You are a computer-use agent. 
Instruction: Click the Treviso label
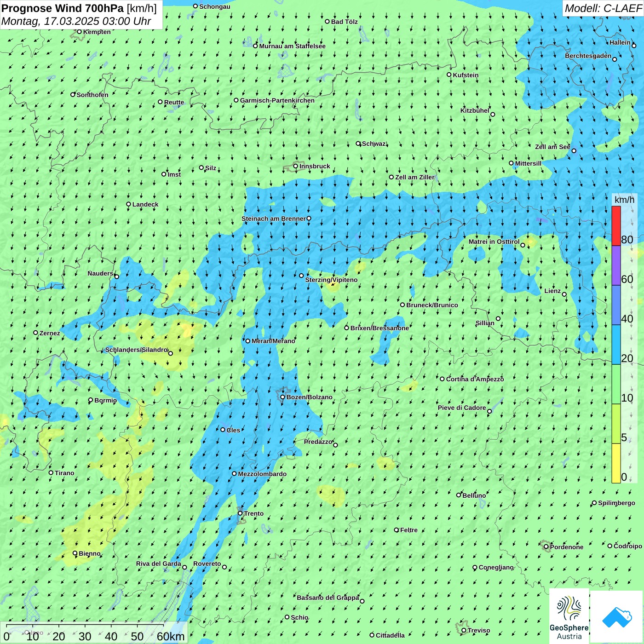pyautogui.click(x=479, y=630)
